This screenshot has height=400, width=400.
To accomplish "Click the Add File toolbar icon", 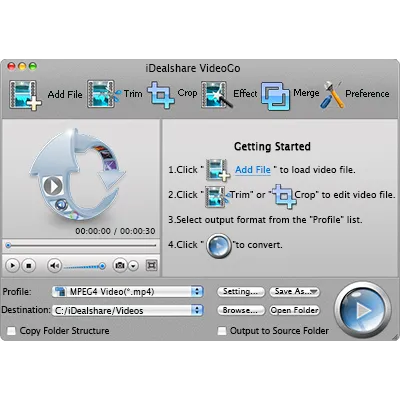I will pyautogui.click(x=25, y=95).
